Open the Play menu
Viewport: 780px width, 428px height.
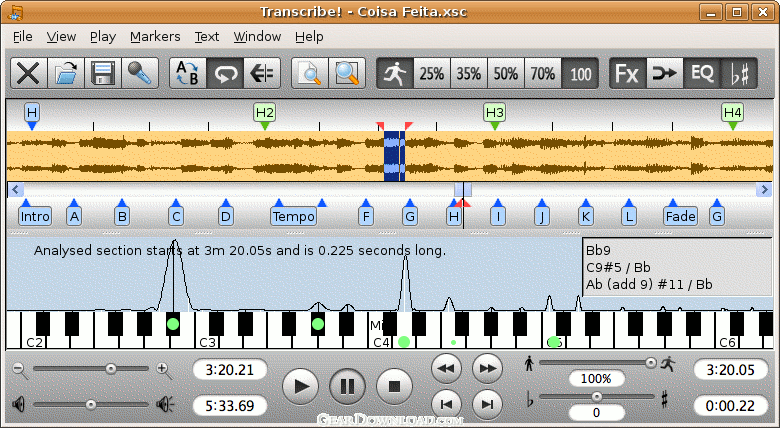point(102,37)
